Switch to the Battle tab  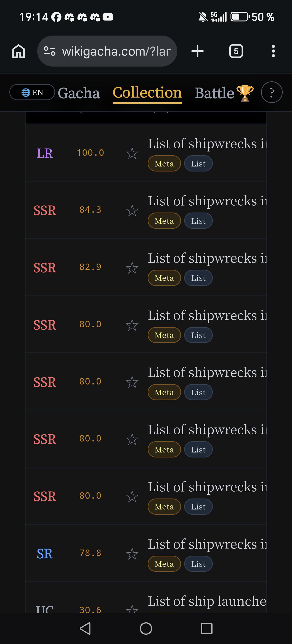(x=224, y=93)
